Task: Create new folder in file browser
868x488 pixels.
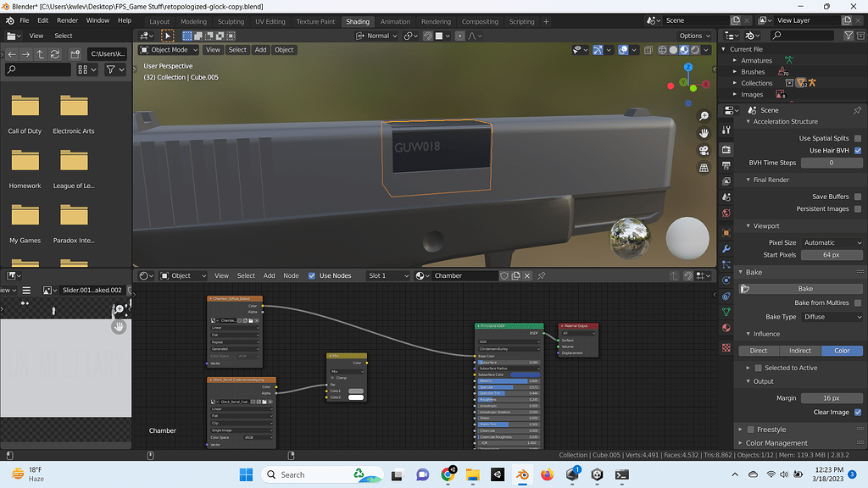Action: coord(75,54)
